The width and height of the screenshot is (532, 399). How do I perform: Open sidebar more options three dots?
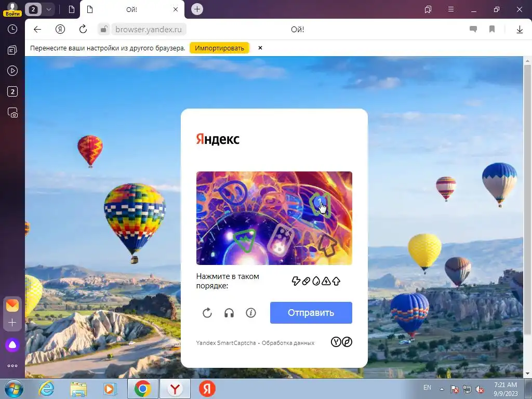pyautogui.click(x=12, y=366)
